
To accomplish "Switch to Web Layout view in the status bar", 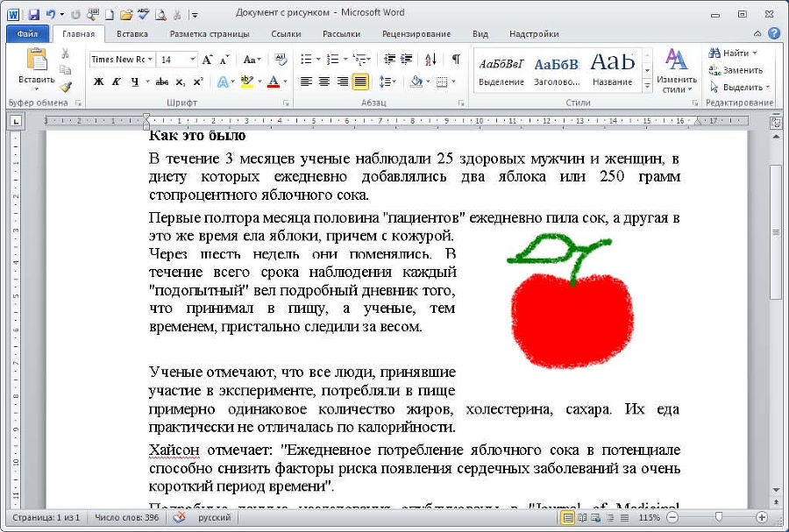I will point(594,517).
